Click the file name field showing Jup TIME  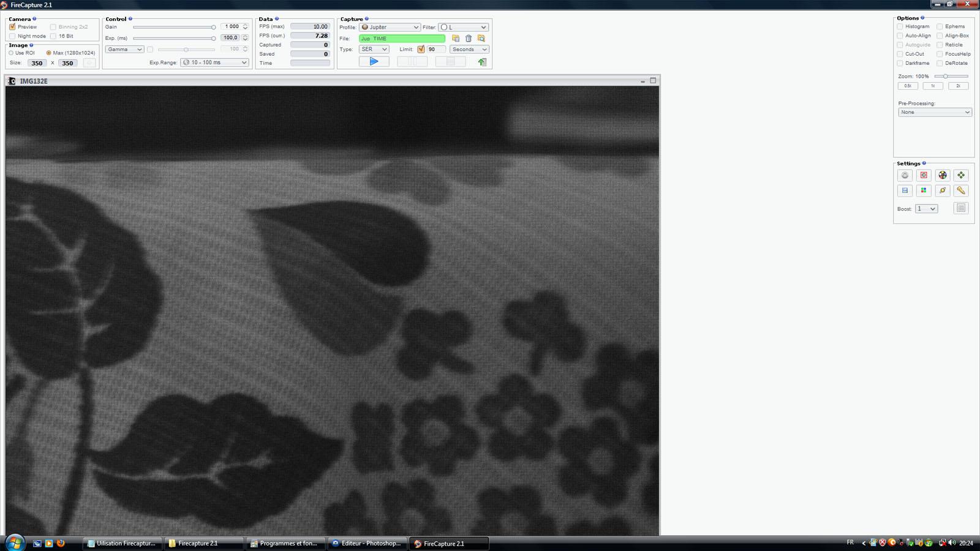[x=402, y=39]
